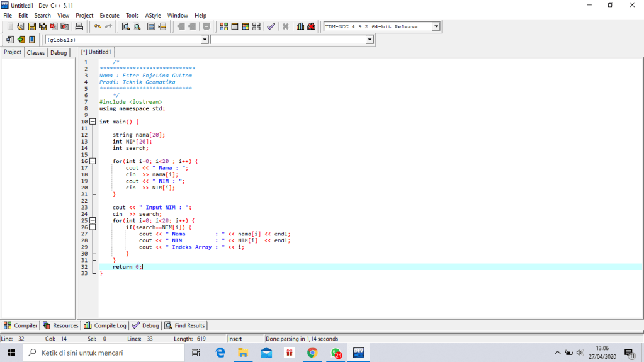Open the AStyle menu
The height and width of the screenshot is (362, 644).
click(x=152, y=15)
